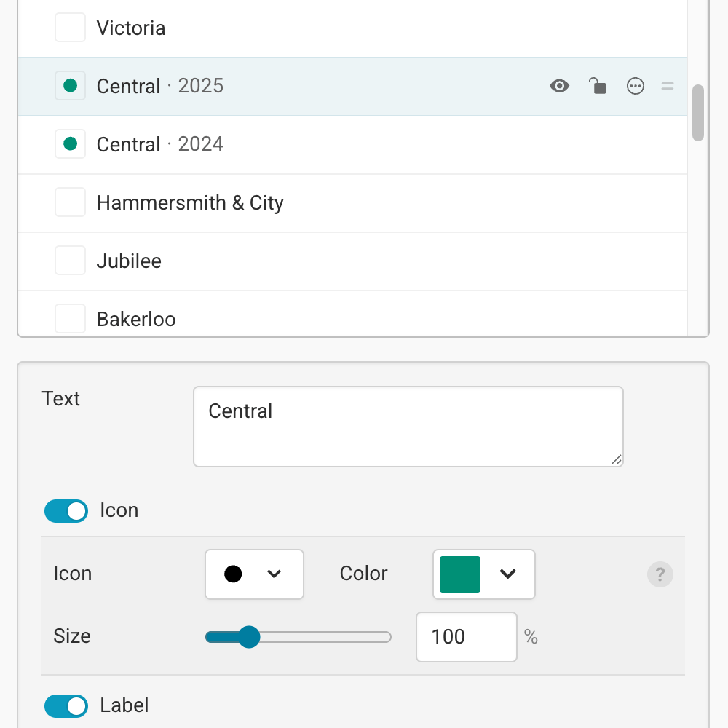This screenshot has width=728, height=728.
Task: Uncheck the Central · 2024 layer
Action: tap(70, 143)
